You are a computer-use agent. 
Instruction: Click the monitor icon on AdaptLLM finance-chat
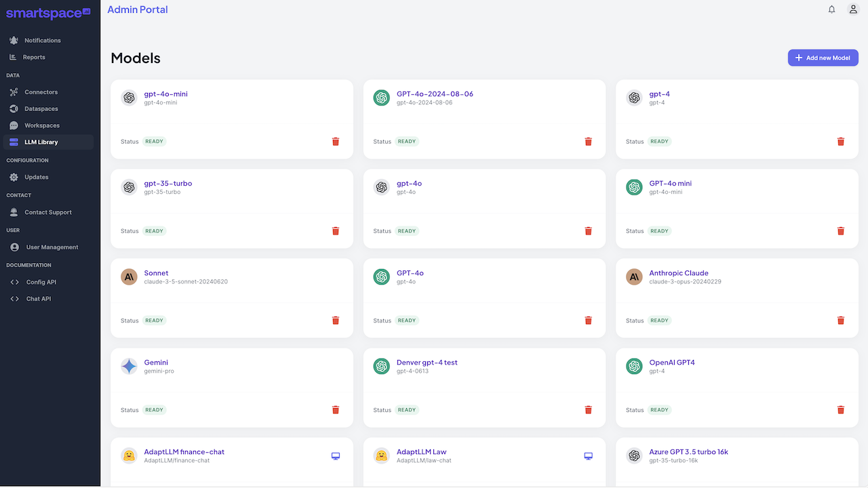pyautogui.click(x=336, y=456)
